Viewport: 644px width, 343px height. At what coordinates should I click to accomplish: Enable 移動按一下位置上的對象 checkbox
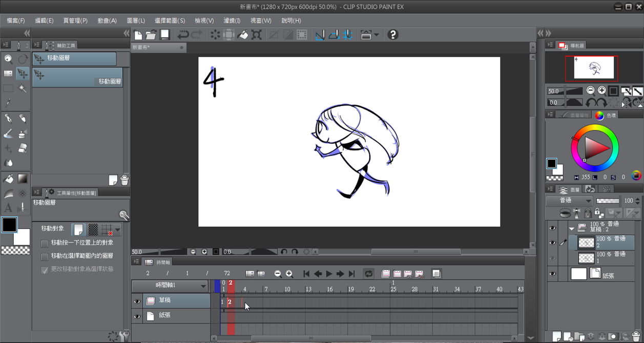point(45,243)
